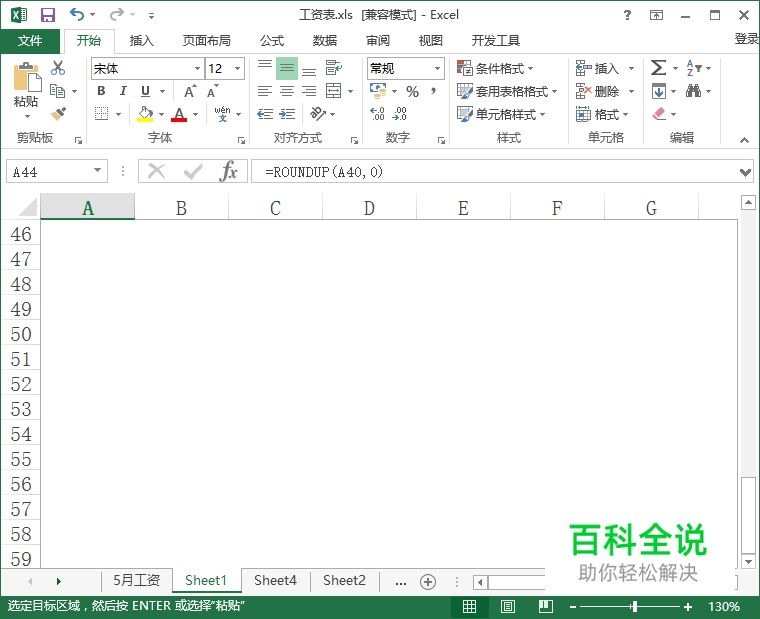Screen dimensions: 760x619
Task: Merge and center the selected cells
Action: (x=333, y=91)
